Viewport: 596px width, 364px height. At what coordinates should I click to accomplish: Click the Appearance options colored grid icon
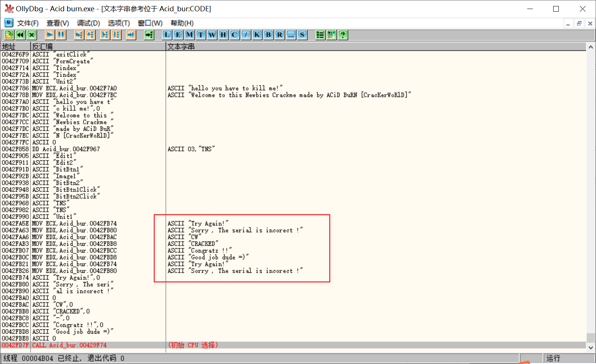(x=331, y=35)
